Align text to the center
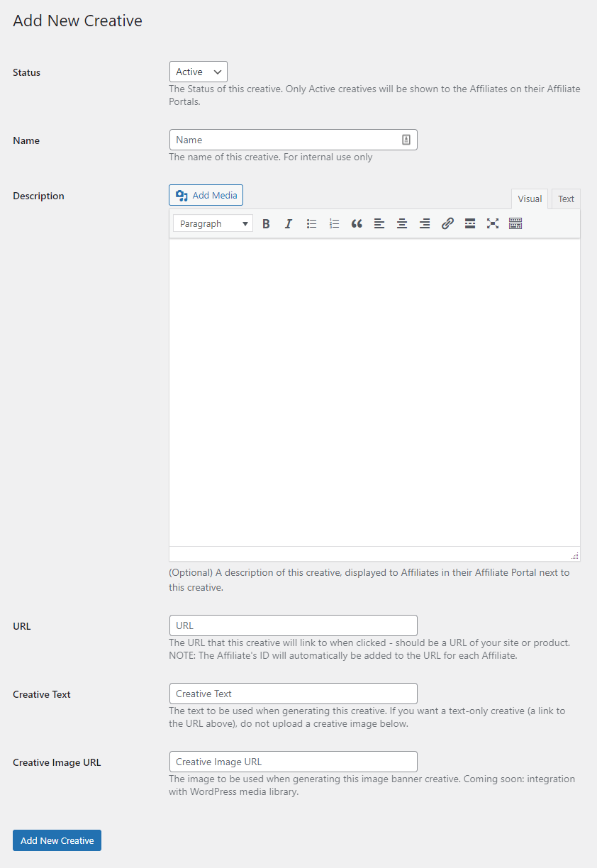This screenshot has height=868, width=597. pos(402,223)
